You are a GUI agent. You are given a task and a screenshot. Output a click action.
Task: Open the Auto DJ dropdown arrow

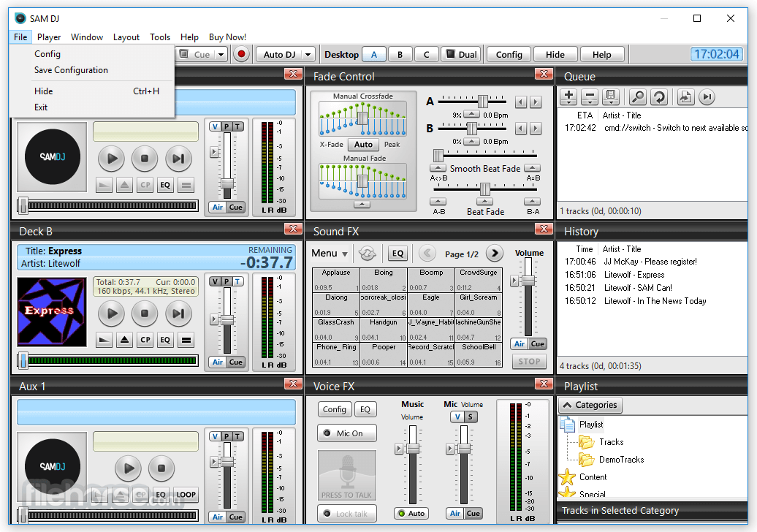coord(308,55)
